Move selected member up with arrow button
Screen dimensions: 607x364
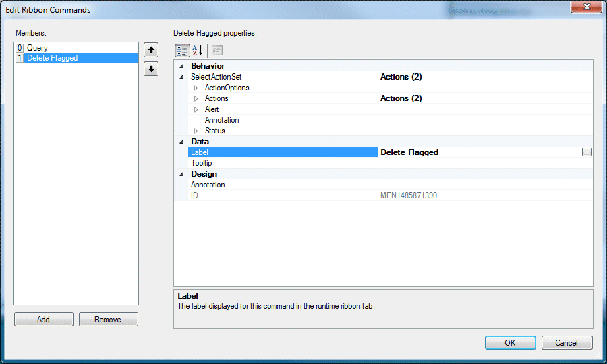coord(151,50)
